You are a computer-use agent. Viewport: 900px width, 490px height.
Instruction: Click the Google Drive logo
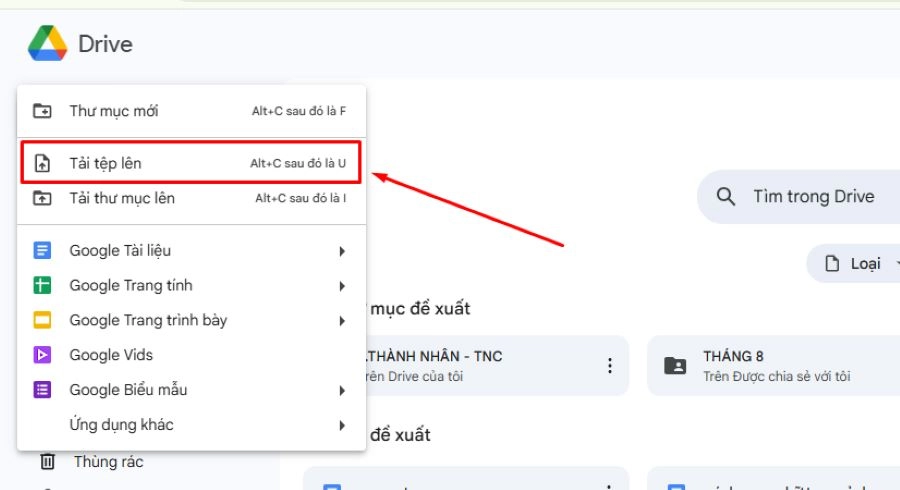pyautogui.click(x=47, y=44)
